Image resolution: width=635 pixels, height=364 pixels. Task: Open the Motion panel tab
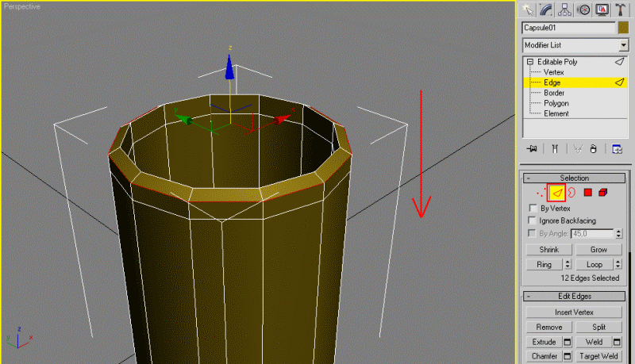tap(583, 10)
